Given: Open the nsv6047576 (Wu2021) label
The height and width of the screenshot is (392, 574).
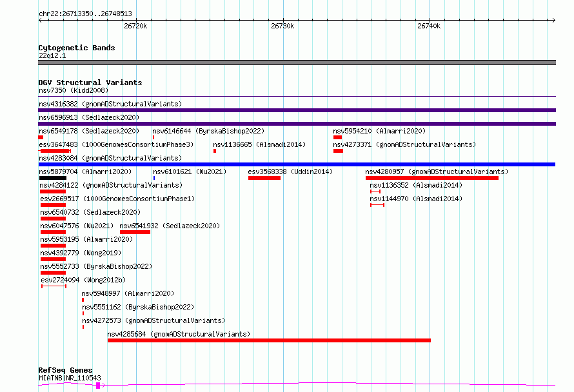Looking at the screenshot, I should [77, 226].
